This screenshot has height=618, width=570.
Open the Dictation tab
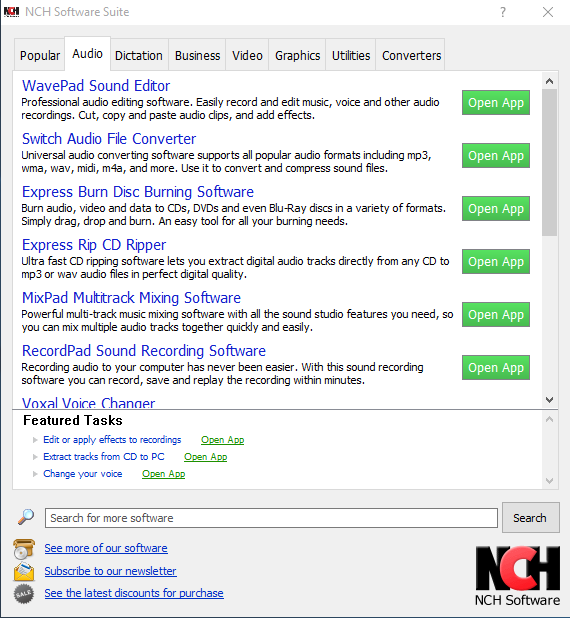click(139, 55)
